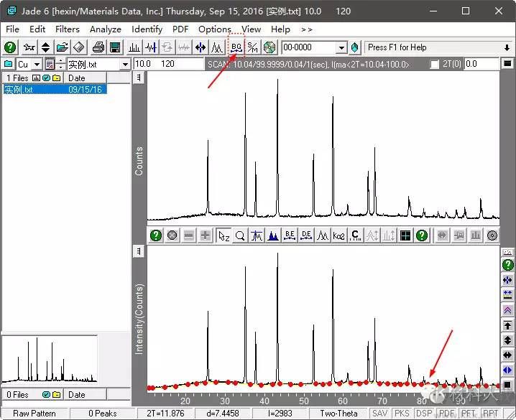Click the Kα2 strip toolbar icon
The width and height of the screenshot is (516, 420).
pos(339,235)
